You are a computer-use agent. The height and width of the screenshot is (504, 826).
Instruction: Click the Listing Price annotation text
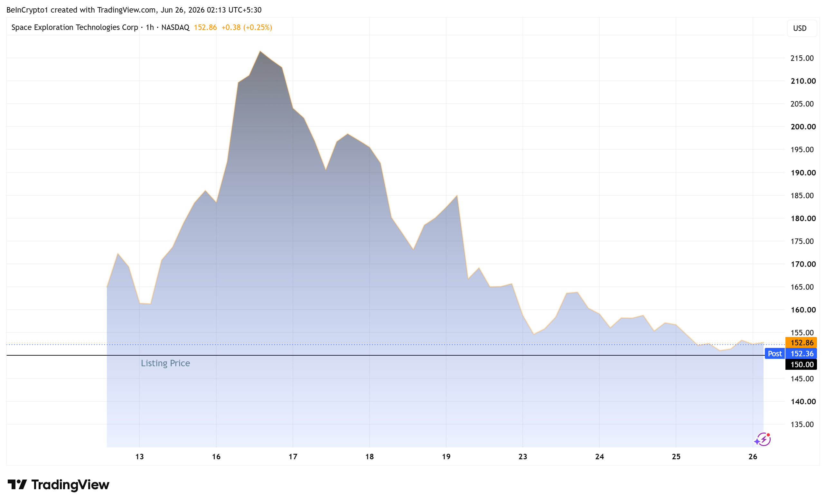coord(165,363)
